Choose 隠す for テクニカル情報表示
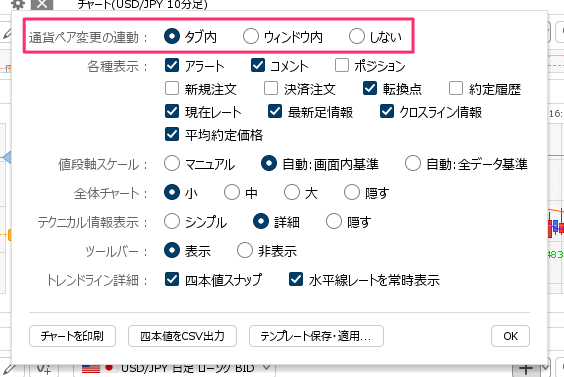The image size is (564, 377). pos(334,222)
